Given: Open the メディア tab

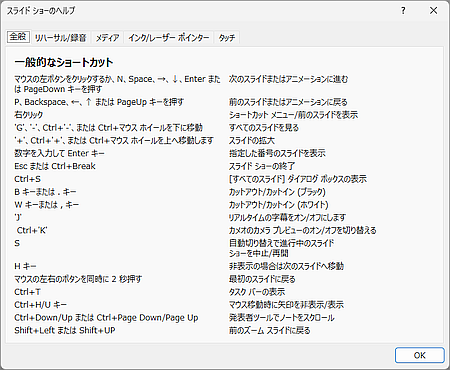Looking at the screenshot, I should [x=107, y=38].
